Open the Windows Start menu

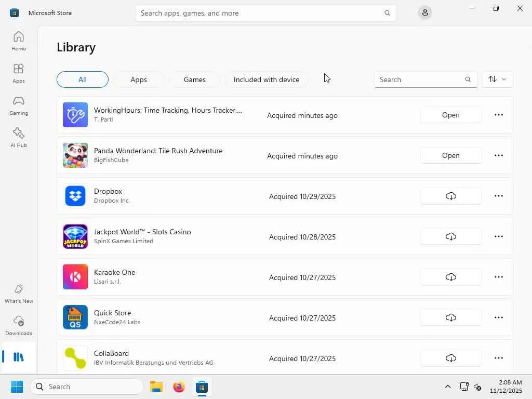pos(17,387)
